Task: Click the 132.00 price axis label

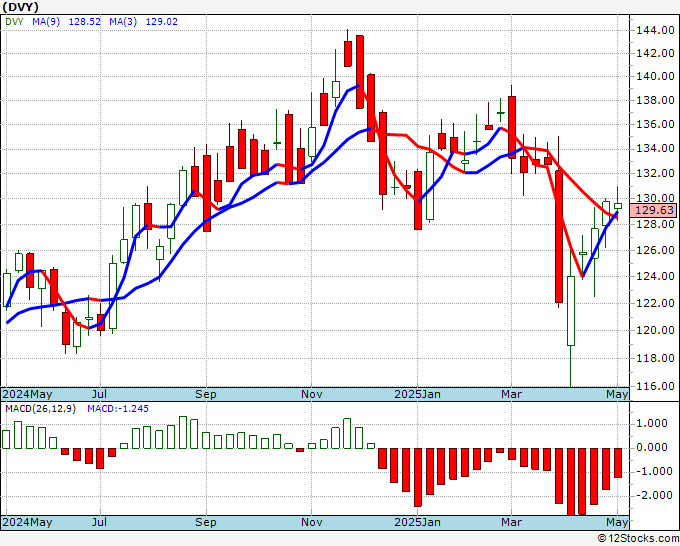Action: [x=655, y=173]
